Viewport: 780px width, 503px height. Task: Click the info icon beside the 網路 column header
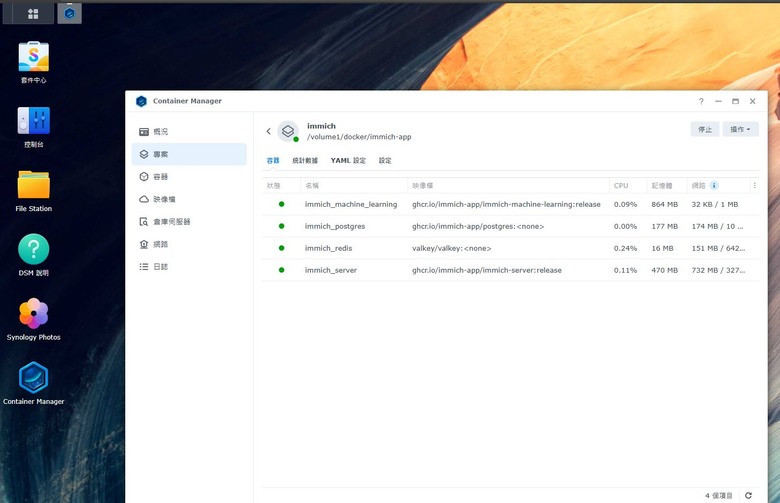tap(714, 186)
